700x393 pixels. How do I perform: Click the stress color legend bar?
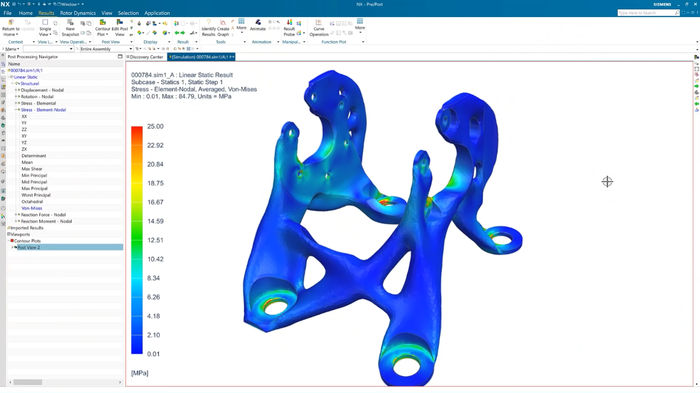click(x=137, y=240)
